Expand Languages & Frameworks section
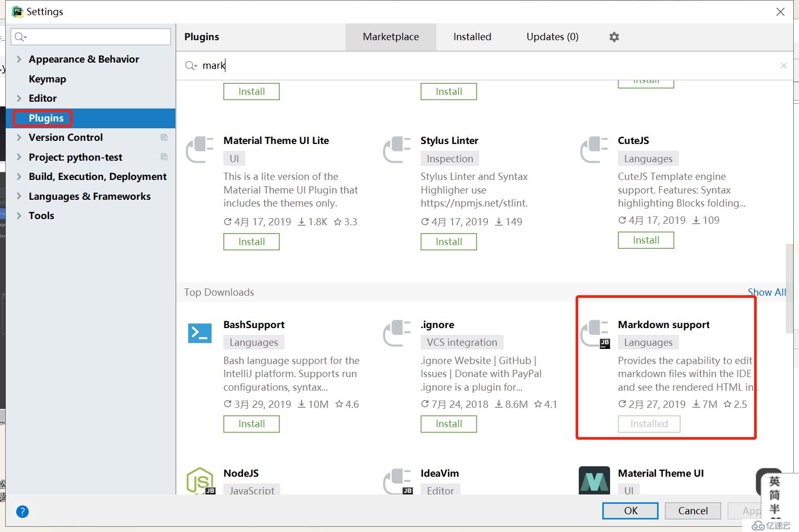Screen dimensions: 799x532 [x=19, y=196]
